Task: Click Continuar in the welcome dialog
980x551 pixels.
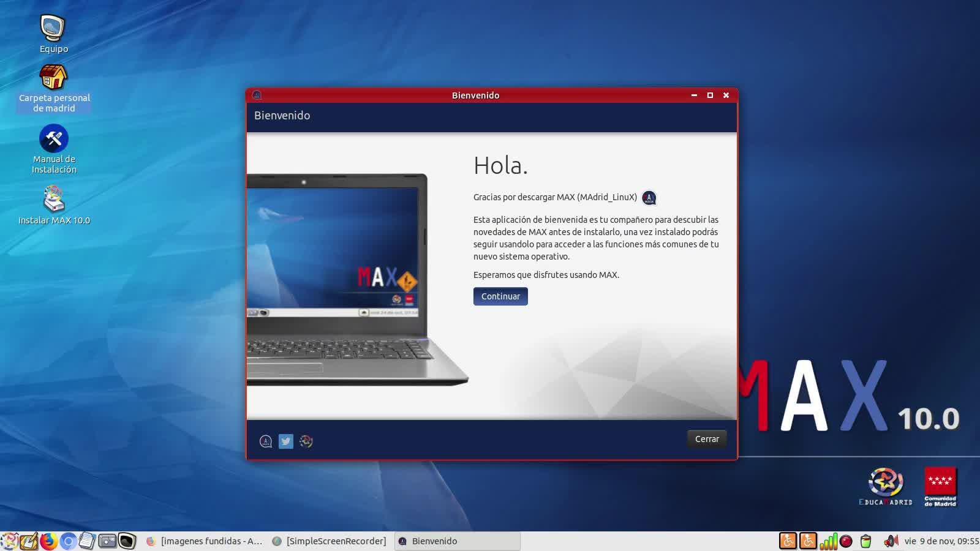Action: coord(500,296)
